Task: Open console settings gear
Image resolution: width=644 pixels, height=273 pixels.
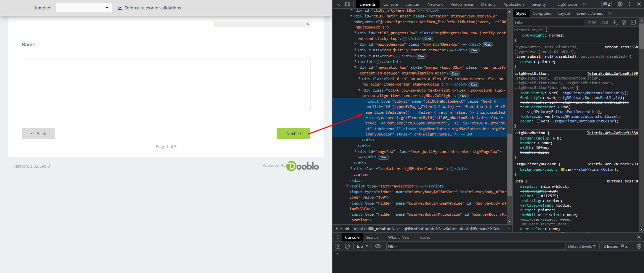Action: click(x=639, y=246)
